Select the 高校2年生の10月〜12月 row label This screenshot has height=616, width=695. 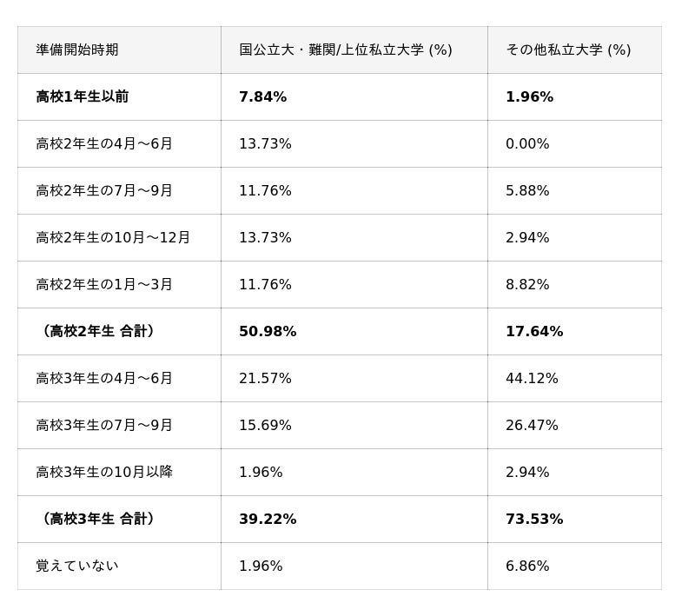tap(113, 238)
